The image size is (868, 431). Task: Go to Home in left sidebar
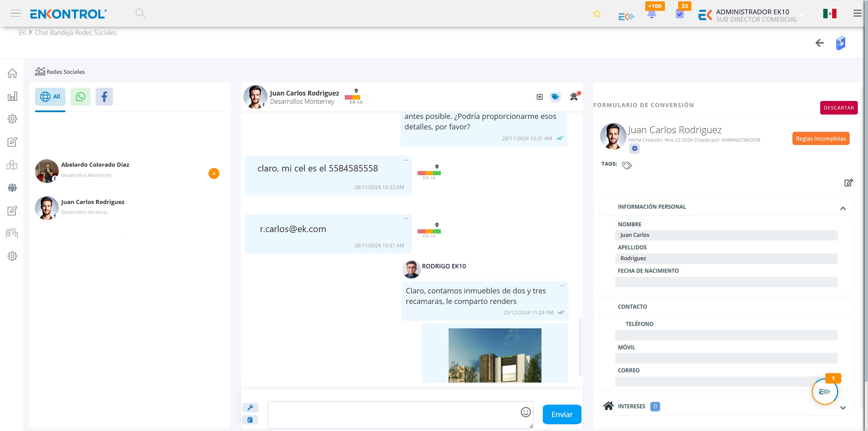click(12, 73)
